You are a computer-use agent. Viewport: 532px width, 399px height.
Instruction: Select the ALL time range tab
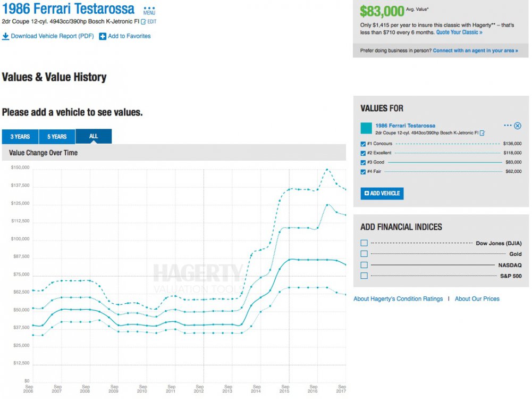pos(94,136)
